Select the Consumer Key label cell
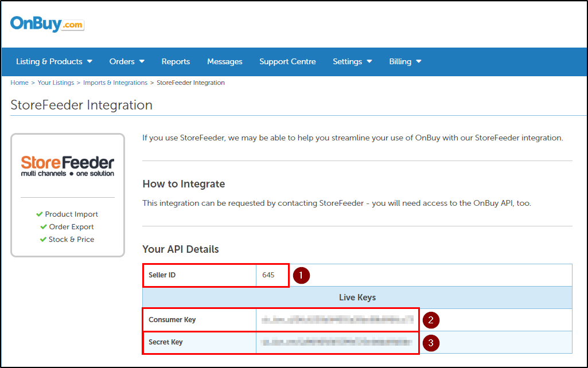 click(x=200, y=320)
